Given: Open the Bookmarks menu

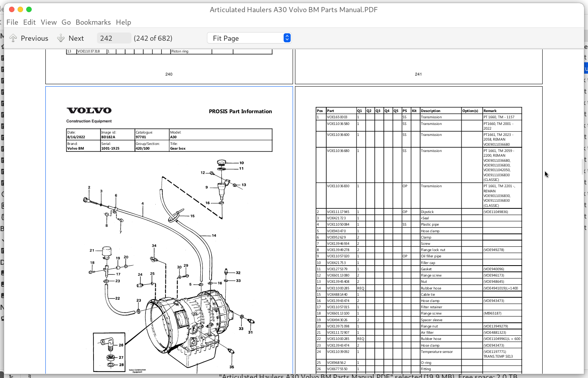Looking at the screenshot, I should click(93, 22).
